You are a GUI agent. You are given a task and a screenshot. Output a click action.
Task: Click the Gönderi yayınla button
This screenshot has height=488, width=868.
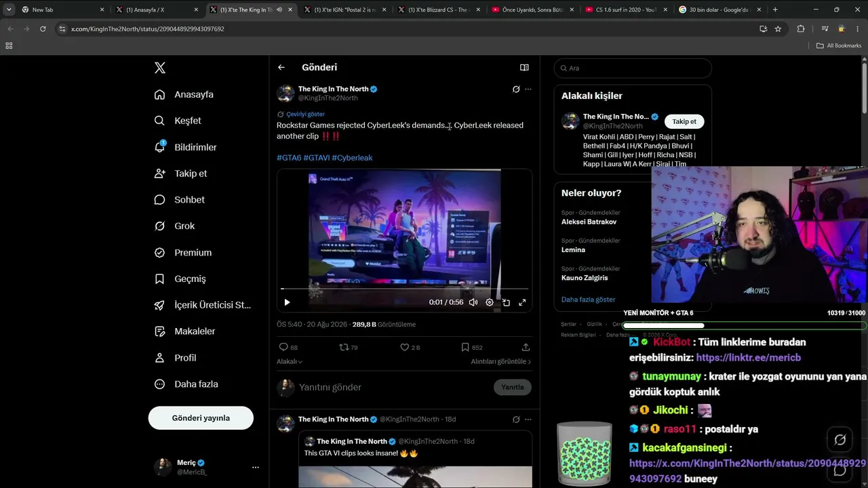pos(201,418)
